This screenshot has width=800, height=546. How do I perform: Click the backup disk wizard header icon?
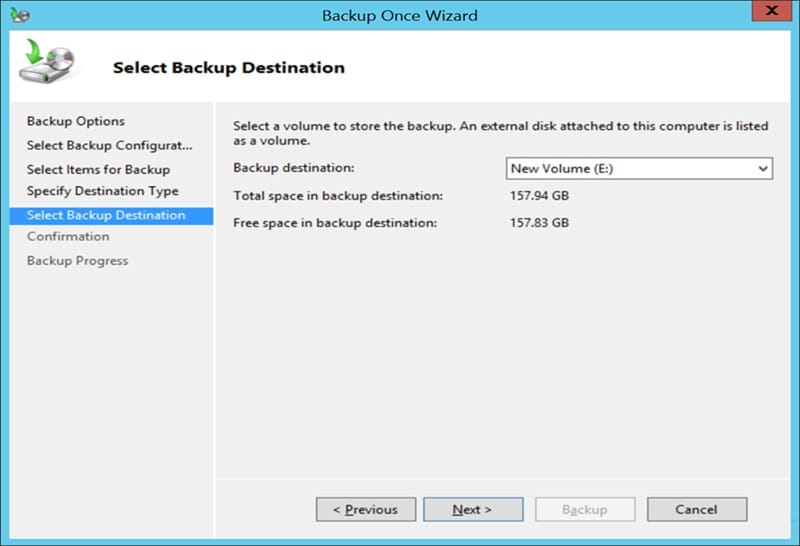(47, 61)
